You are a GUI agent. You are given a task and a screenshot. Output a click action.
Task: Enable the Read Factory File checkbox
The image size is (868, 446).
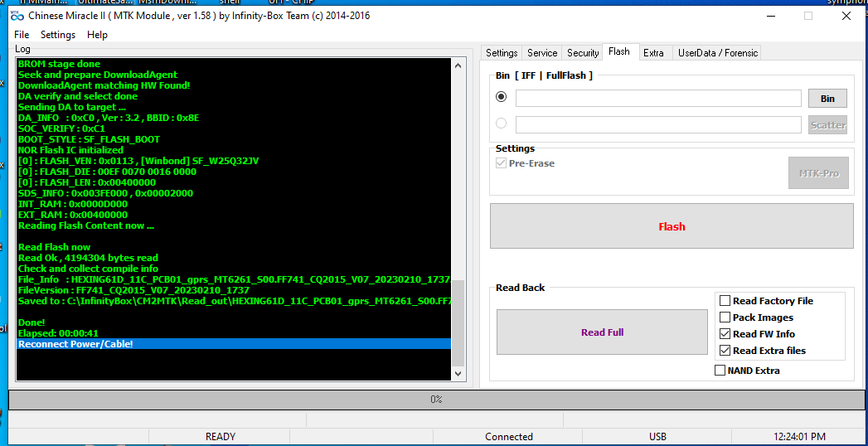click(x=725, y=301)
